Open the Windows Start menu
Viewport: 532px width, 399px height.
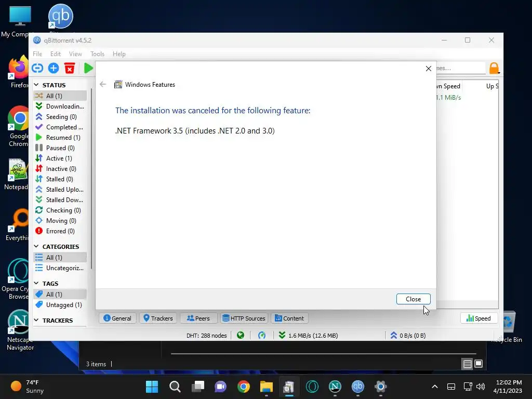(x=152, y=387)
